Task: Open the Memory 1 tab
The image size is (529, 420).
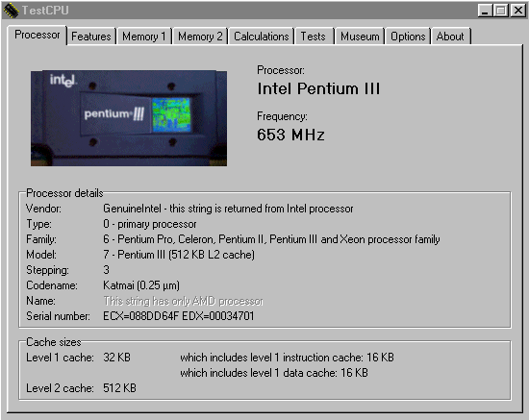Action: coord(144,37)
